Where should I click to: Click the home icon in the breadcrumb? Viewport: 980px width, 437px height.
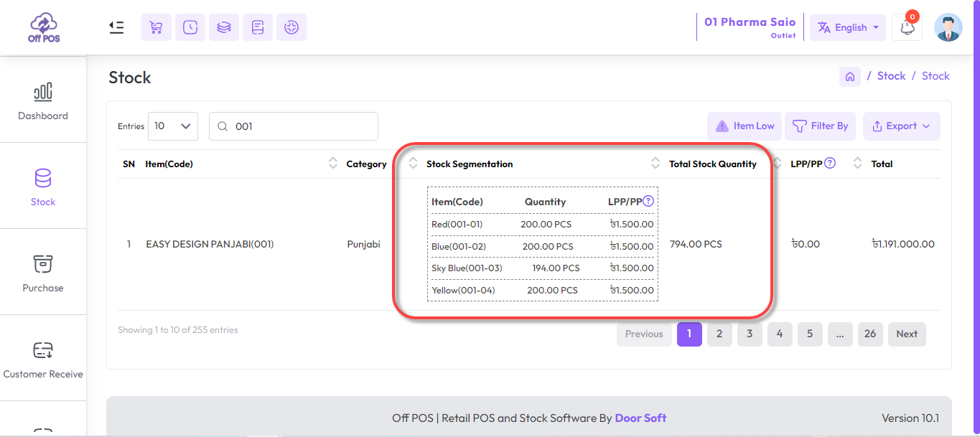(x=850, y=76)
